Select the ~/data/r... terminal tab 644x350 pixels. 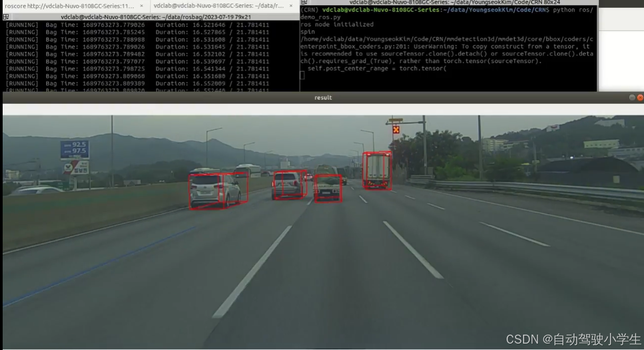click(x=225, y=6)
